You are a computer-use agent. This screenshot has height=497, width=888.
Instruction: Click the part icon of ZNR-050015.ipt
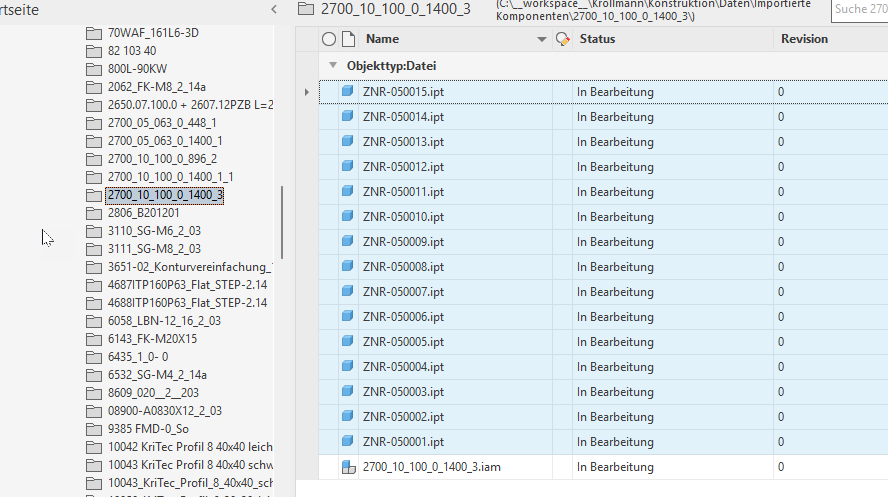pos(348,92)
